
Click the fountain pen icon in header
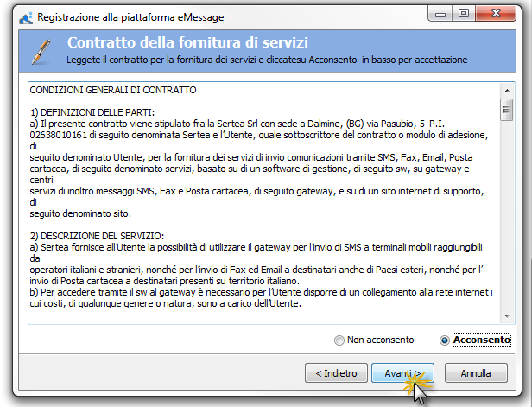tap(41, 52)
